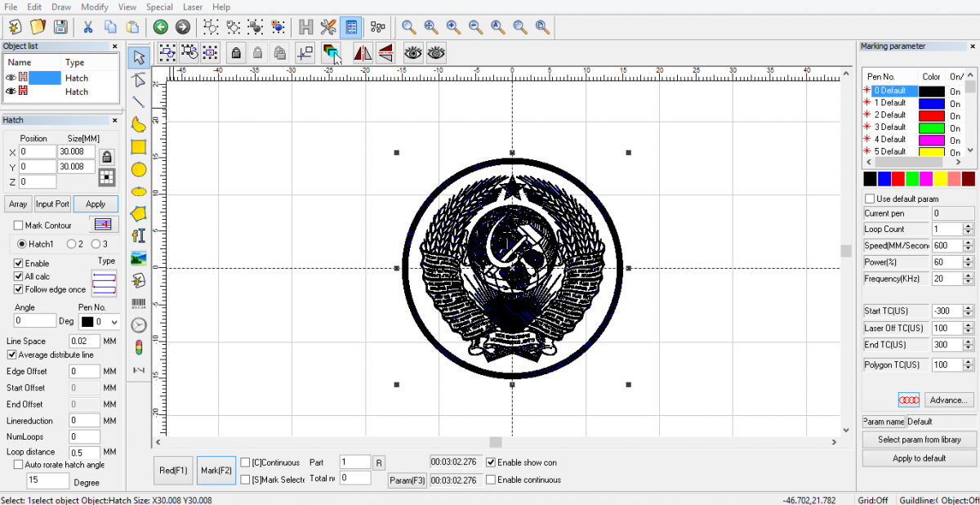Toggle Auto rotate hatch angle checkbox
The image size is (980, 505).
pos(19,464)
